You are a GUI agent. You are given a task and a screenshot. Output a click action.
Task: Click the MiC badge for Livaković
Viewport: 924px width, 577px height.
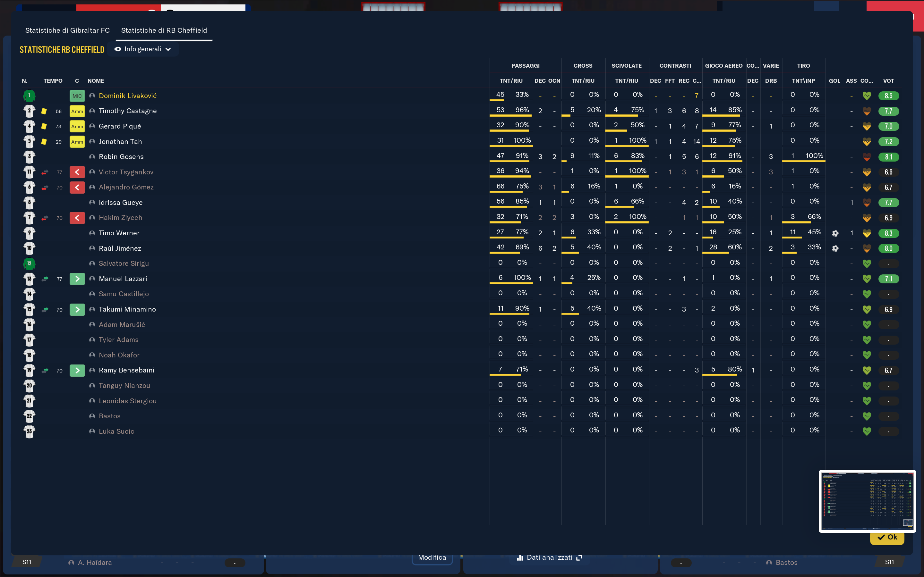(x=77, y=96)
